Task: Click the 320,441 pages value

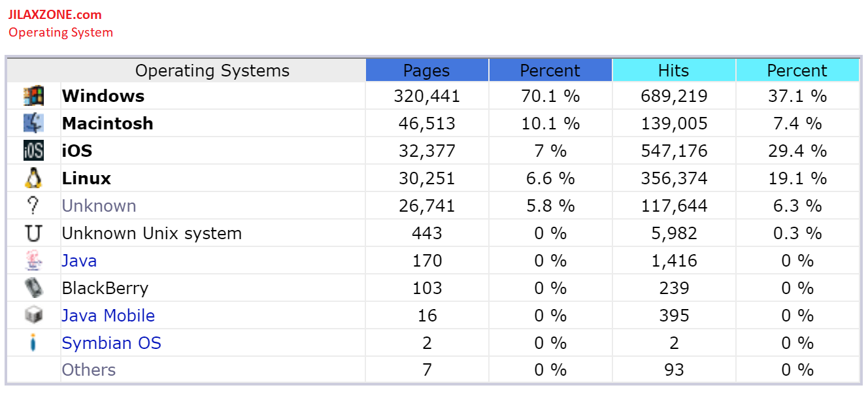Action: (x=427, y=96)
